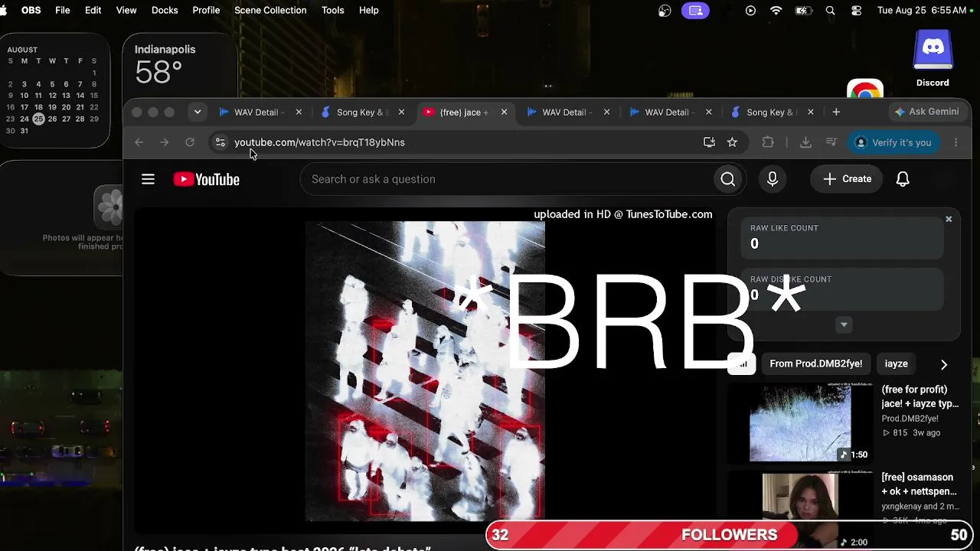Expand the like count panel down arrow
980x551 pixels.
(844, 324)
